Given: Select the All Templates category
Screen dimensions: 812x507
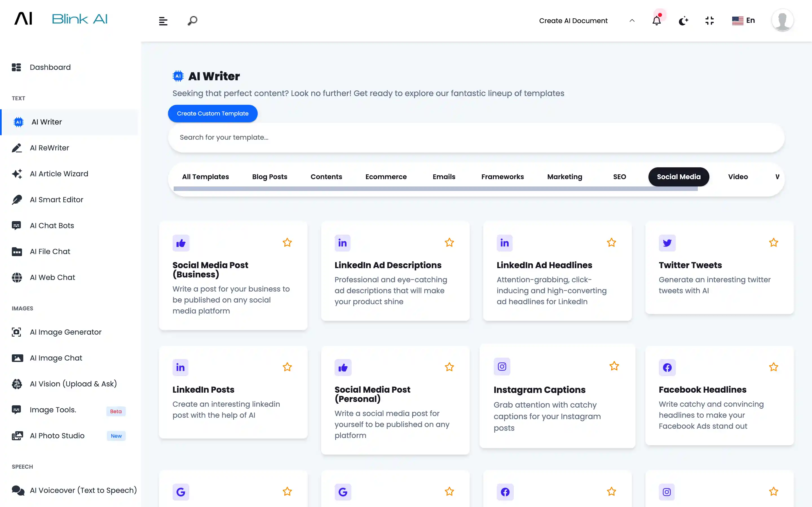Looking at the screenshot, I should (x=205, y=177).
